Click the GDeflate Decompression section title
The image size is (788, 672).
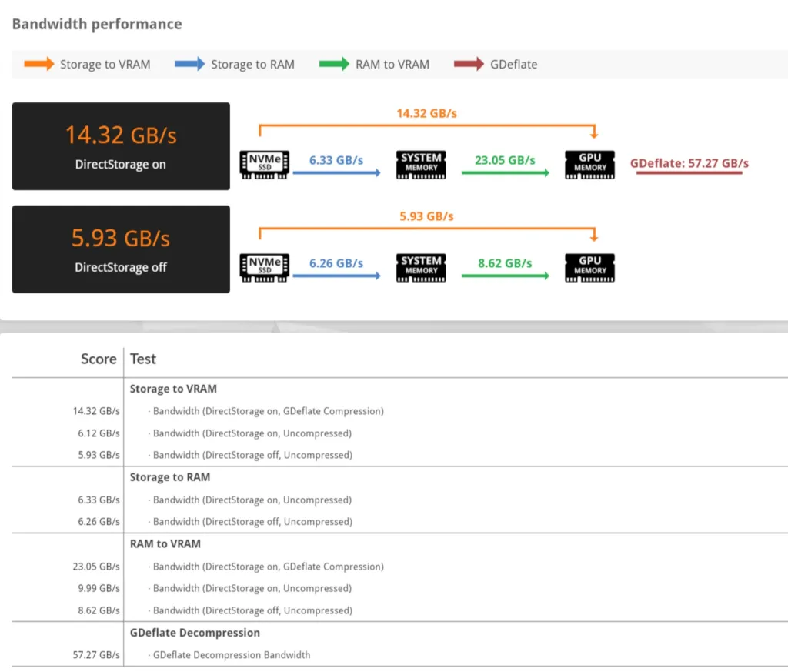pyautogui.click(x=195, y=633)
